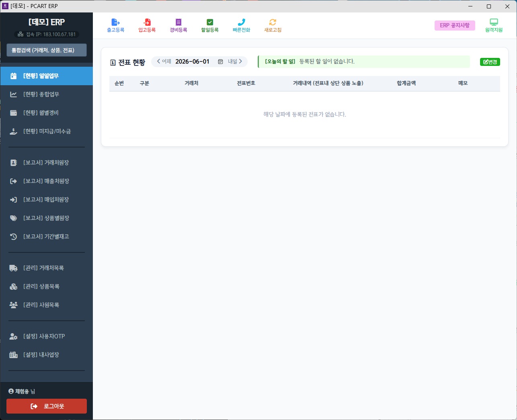517x420 pixels.
Task: Open [보고서] 거래처원장 menu item
Action: click(47, 163)
